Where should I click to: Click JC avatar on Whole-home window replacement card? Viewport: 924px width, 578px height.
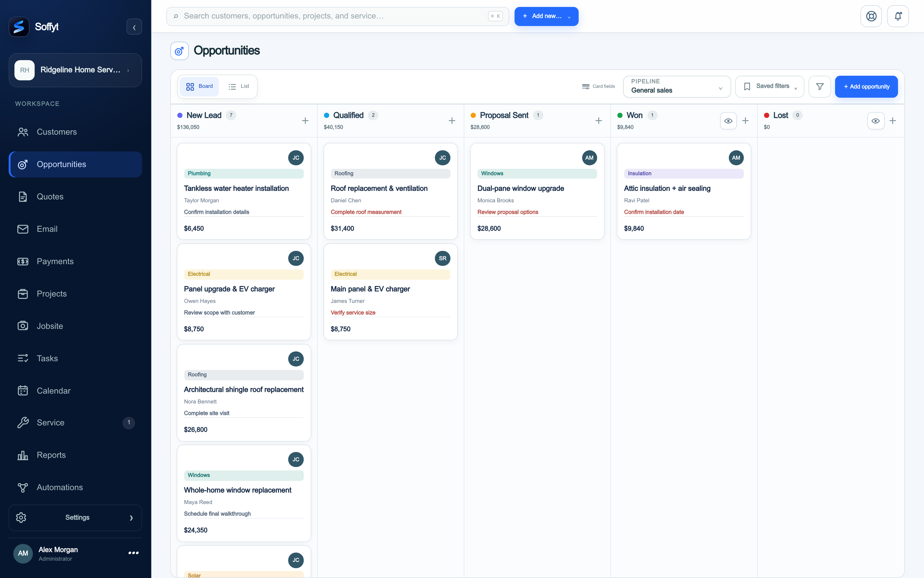(296, 460)
